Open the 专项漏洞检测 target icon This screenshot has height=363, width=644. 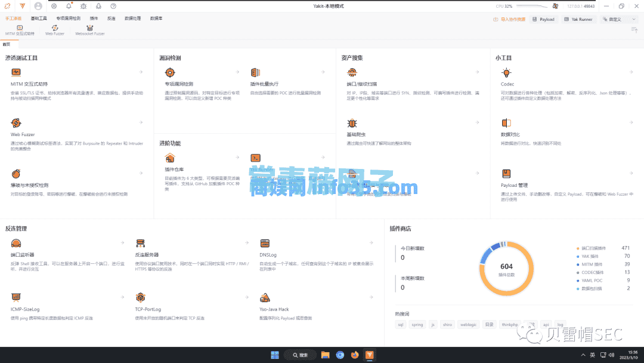(x=170, y=73)
